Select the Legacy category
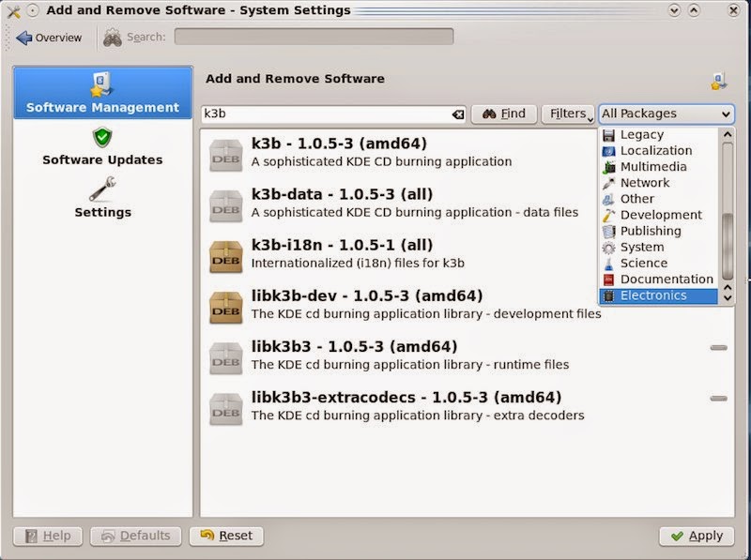751x560 pixels. tap(658, 134)
